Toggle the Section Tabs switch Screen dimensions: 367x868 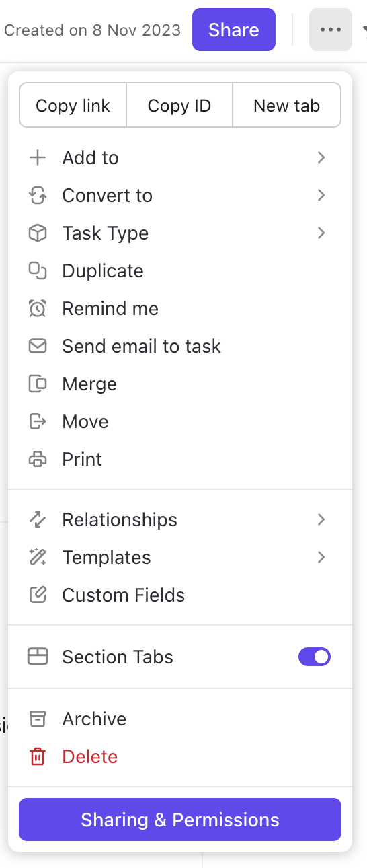tap(315, 657)
